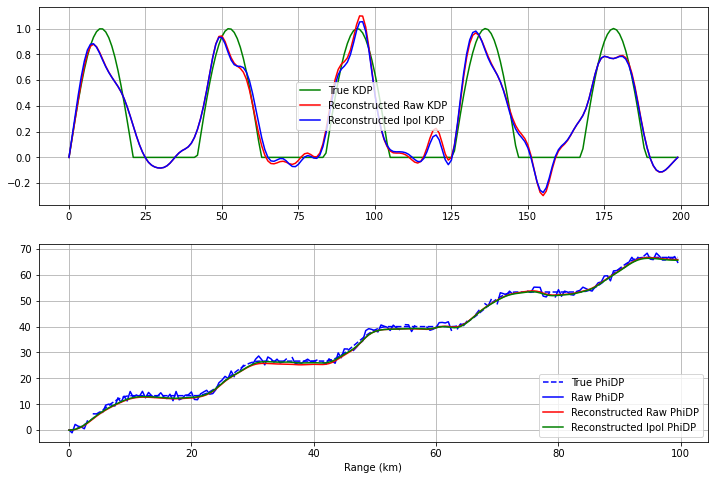Click the 70 tick label on lower y-axis
Screen dimensions: 715x480
[x=26, y=249]
